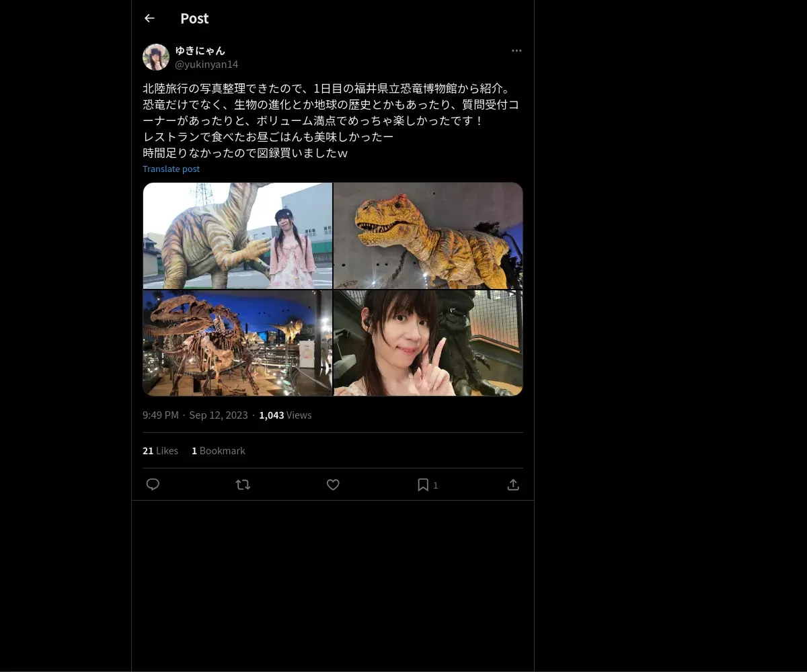
Task: Go back using the arrow icon
Action: pos(149,18)
